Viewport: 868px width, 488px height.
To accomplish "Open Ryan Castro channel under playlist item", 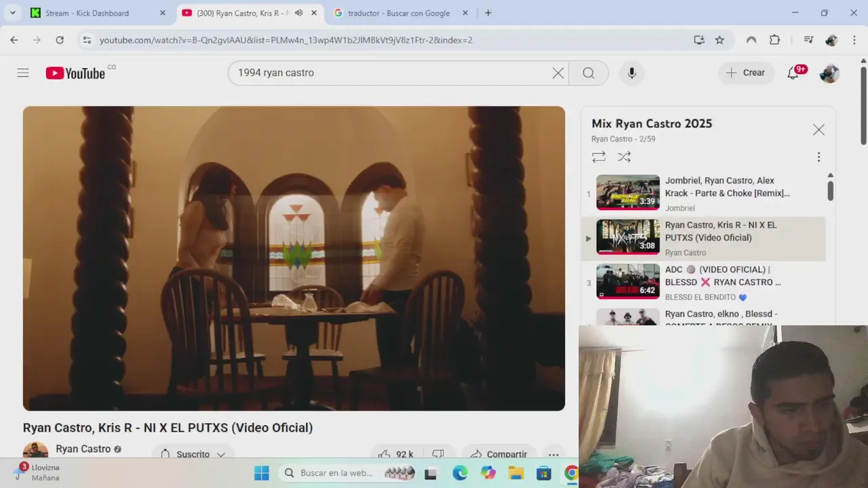I will [685, 253].
